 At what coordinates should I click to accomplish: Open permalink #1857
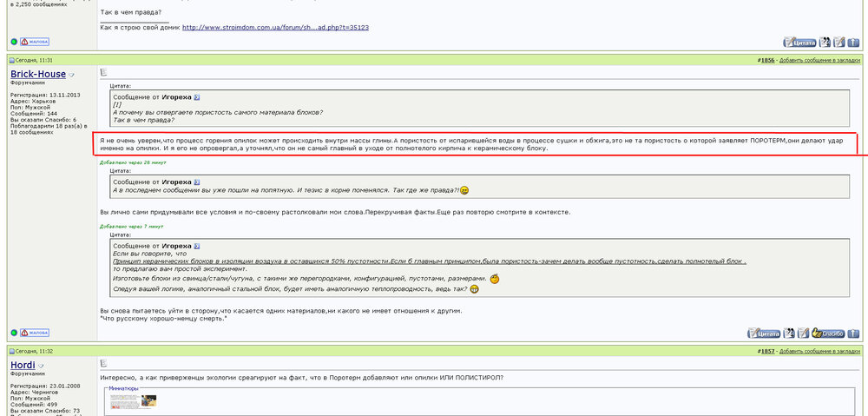point(766,351)
